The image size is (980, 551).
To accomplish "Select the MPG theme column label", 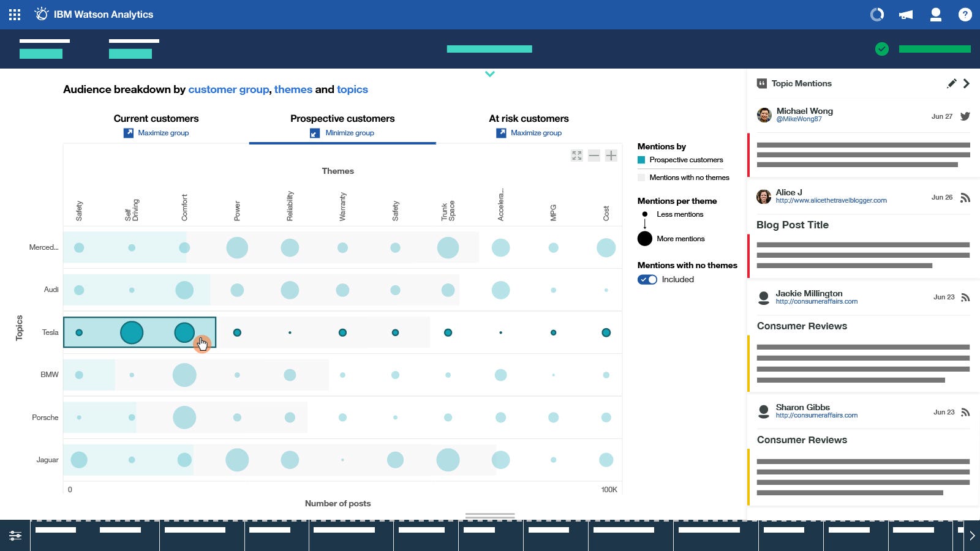I will click(553, 212).
